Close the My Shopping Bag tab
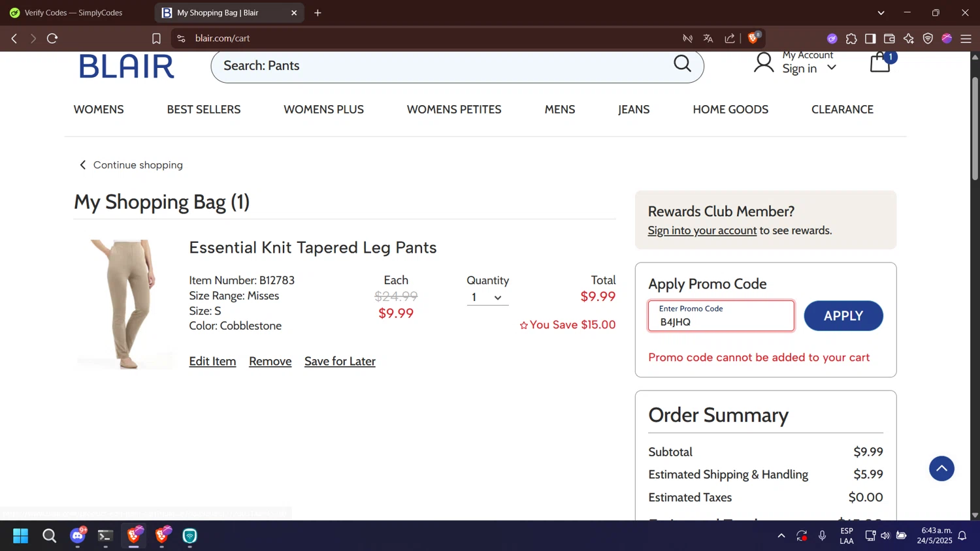This screenshot has width=980, height=551. 294,12
